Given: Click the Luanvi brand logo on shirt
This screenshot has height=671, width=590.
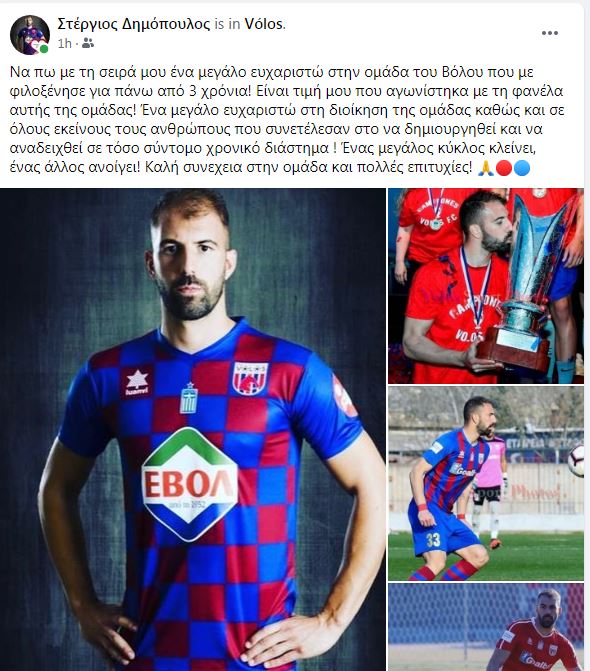Looking at the screenshot, I should pyautogui.click(x=136, y=382).
